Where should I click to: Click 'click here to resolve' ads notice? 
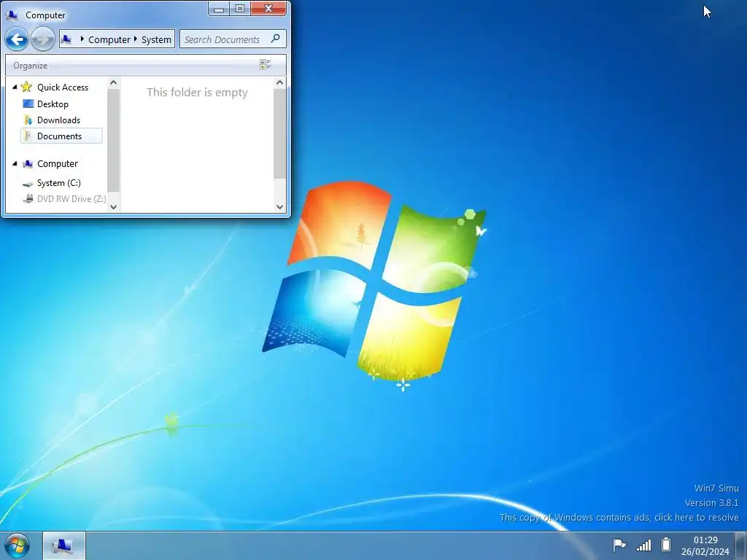[696, 517]
